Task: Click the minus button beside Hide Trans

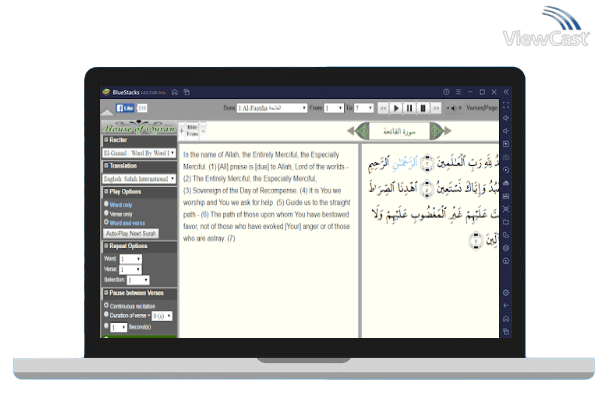Action: (x=203, y=131)
